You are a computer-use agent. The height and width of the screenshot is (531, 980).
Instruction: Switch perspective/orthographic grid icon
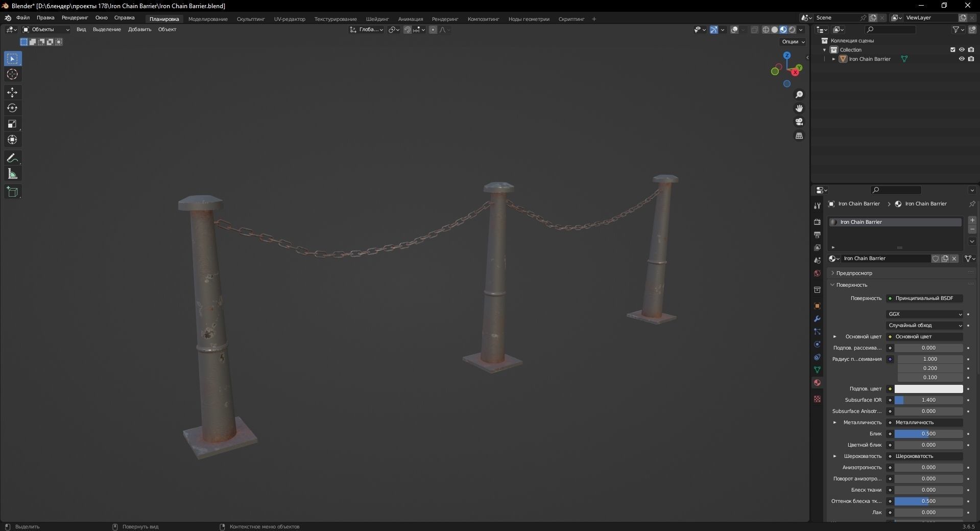coord(799,136)
